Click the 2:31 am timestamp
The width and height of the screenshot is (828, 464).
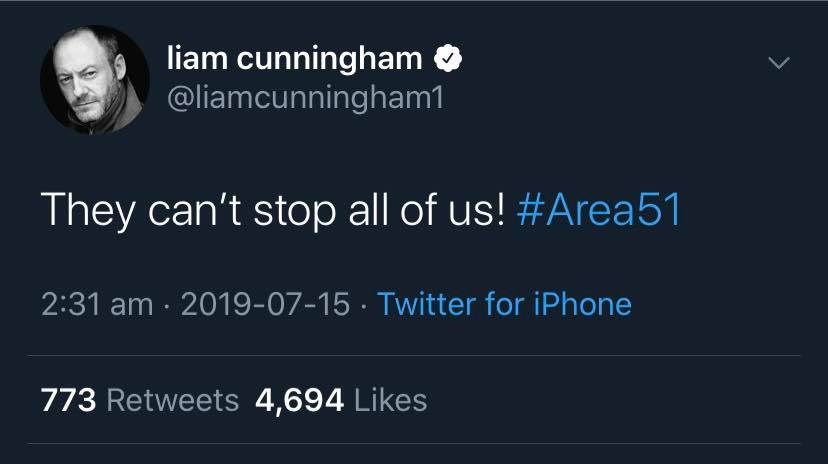point(97,305)
